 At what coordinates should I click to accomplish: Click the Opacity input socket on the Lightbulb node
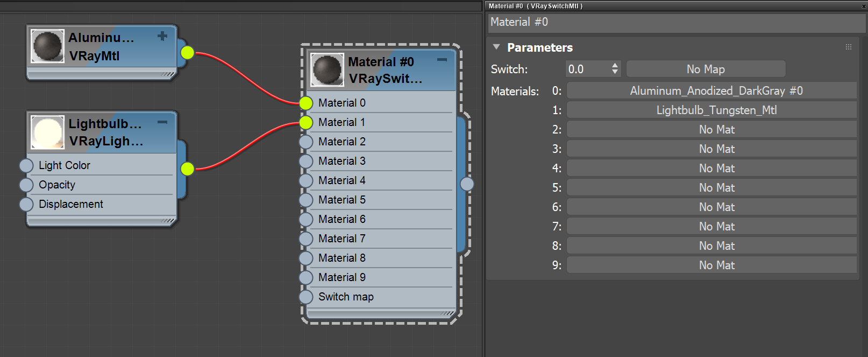click(26, 185)
